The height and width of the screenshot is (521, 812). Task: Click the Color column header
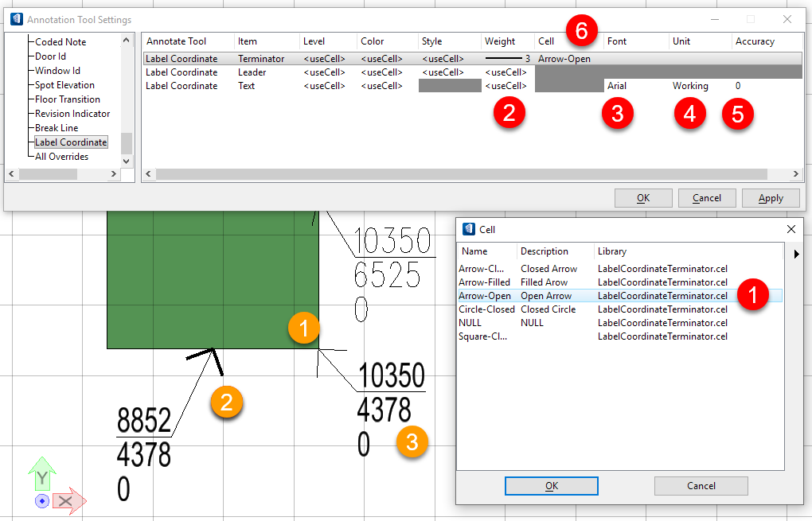tap(373, 41)
